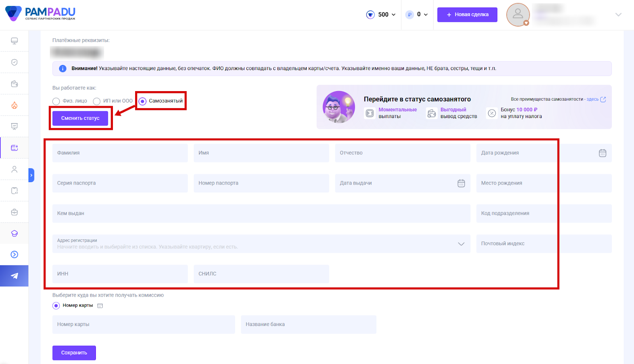Expand the sidebar with blue arrow tab
Image resolution: width=634 pixels, height=364 pixels.
point(31,175)
